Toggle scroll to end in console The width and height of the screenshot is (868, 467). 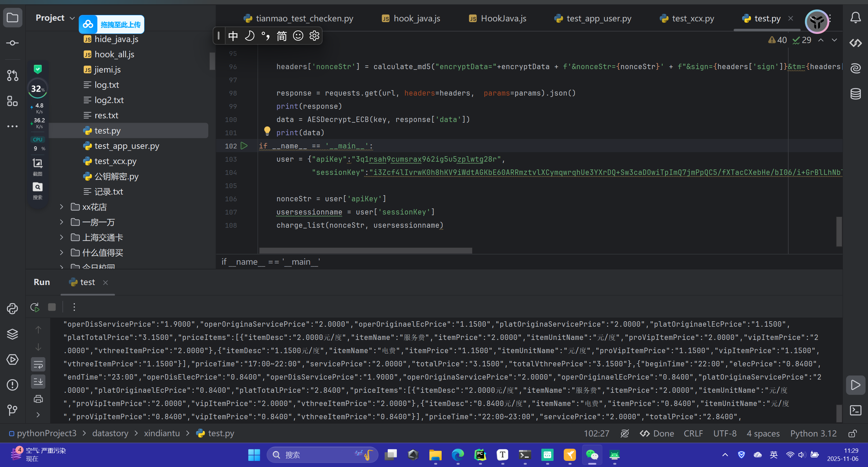38,382
